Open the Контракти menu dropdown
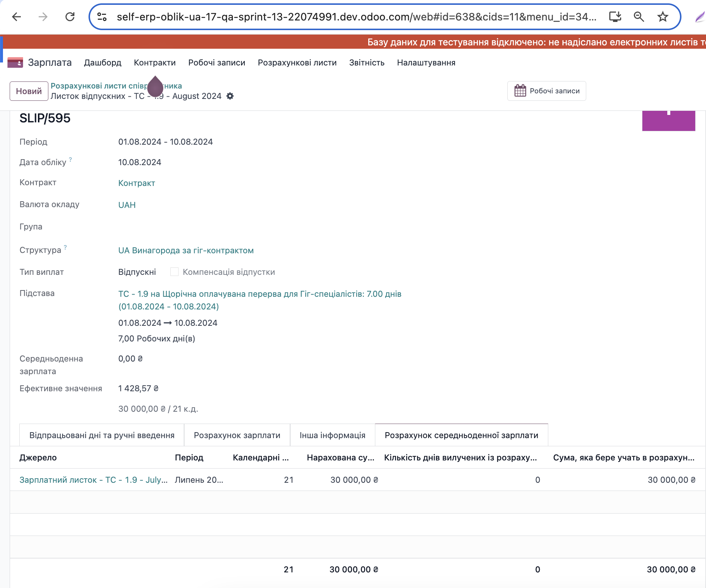The width and height of the screenshot is (706, 588). 154,62
